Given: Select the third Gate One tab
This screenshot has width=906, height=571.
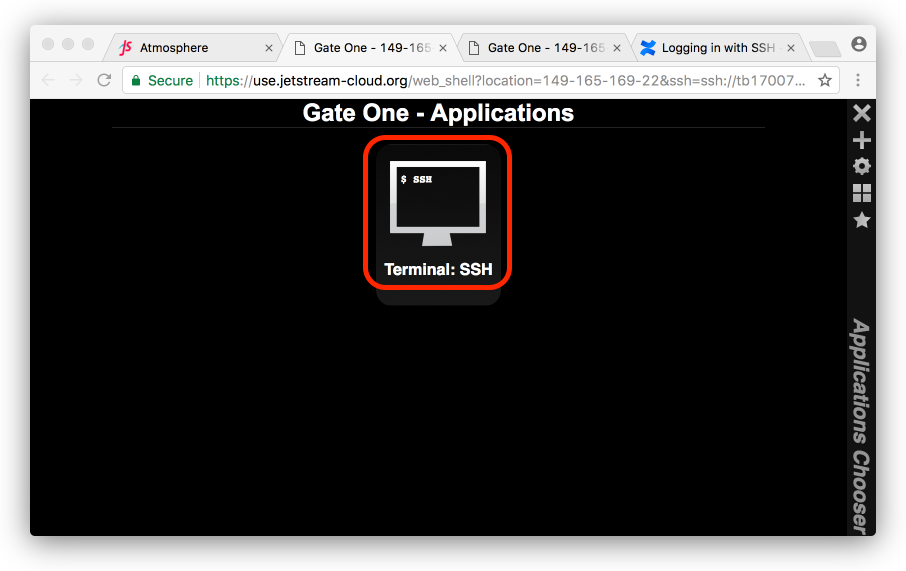Looking at the screenshot, I should (540, 48).
